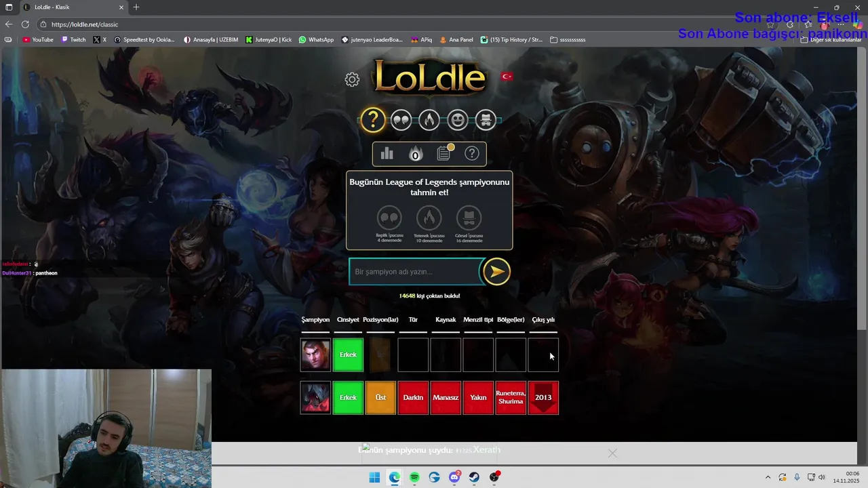
Task: Go back in browser
Action: click(x=9, y=24)
